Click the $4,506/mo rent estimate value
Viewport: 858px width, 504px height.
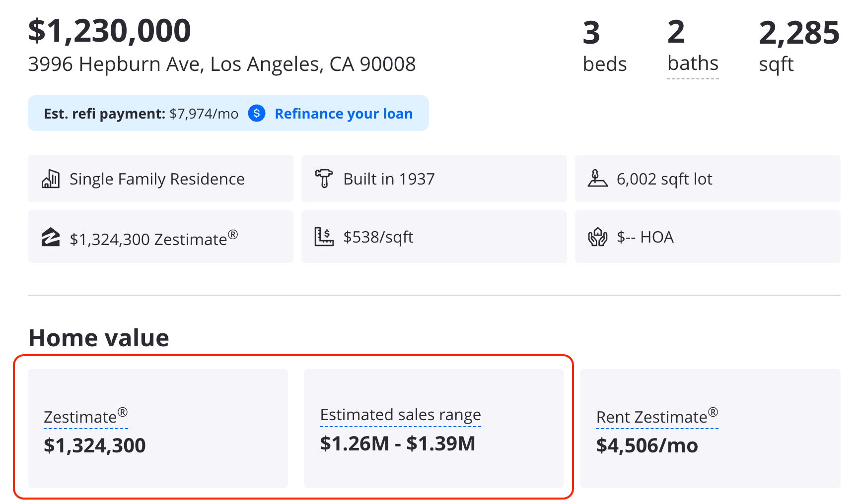click(646, 445)
